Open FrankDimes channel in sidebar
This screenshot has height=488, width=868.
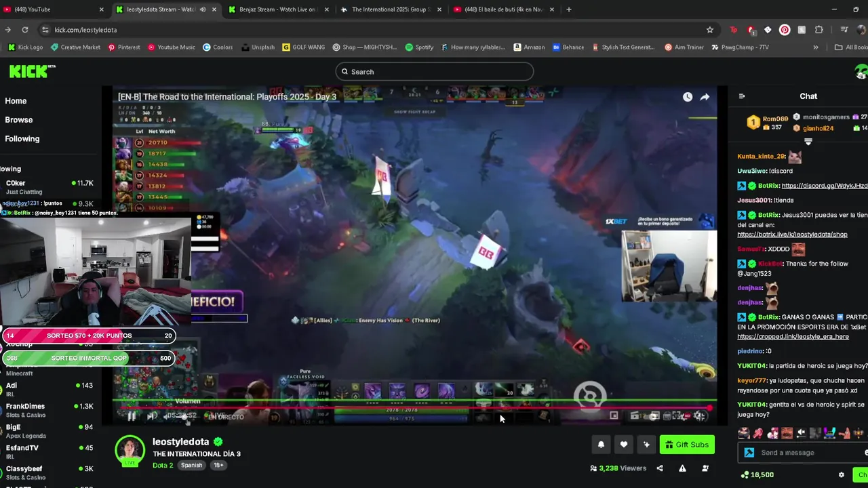pyautogui.click(x=47, y=410)
